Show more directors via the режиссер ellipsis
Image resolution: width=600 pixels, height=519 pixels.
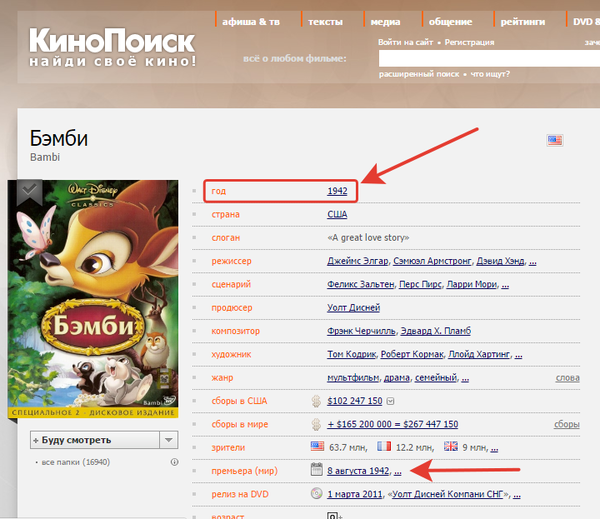(533, 261)
